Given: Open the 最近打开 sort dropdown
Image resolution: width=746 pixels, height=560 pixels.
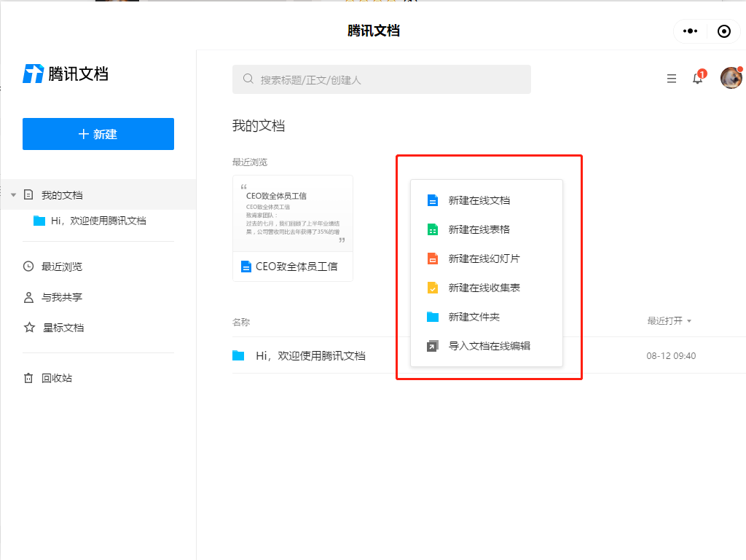Looking at the screenshot, I should pos(669,321).
